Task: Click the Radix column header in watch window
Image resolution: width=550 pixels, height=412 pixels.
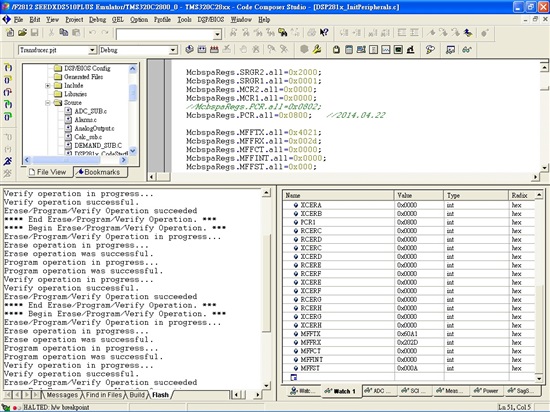Action: point(521,195)
